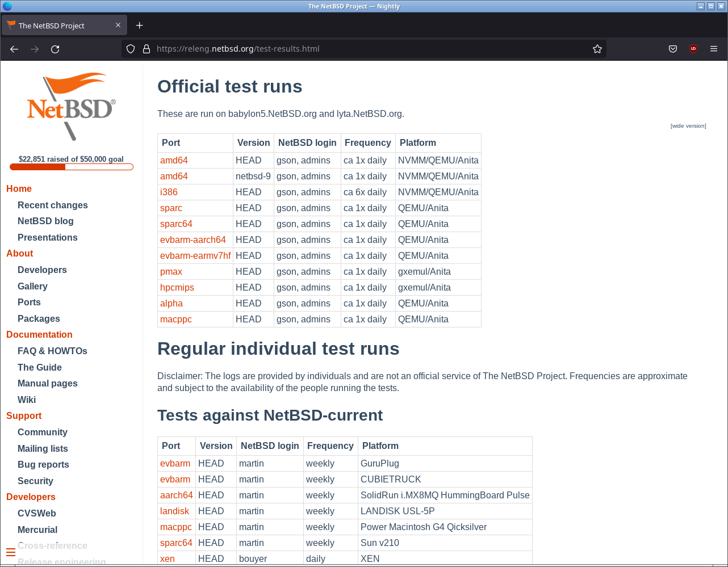The width and height of the screenshot is (728, 567).
Task: Click the wide version link
Action: click(688, 126)
